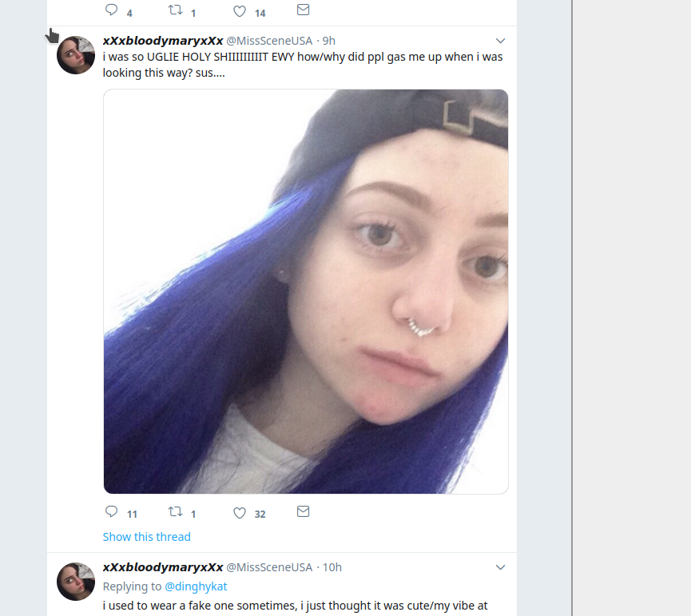691x616 pixels.
Task: Click the reply text about wearing a fake one
Action: coord(296,606)
